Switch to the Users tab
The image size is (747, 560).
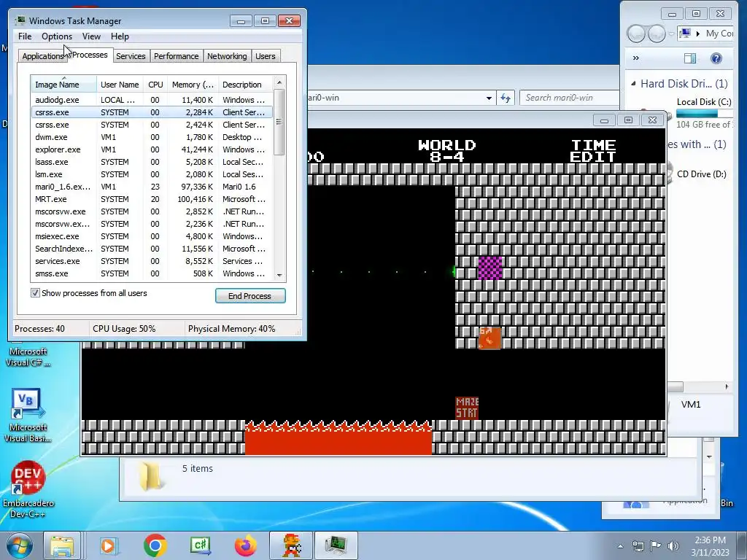point(265,56)
